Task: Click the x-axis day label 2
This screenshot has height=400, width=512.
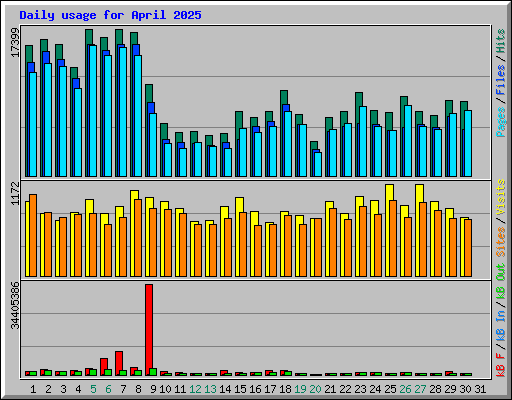Action: 48,389
